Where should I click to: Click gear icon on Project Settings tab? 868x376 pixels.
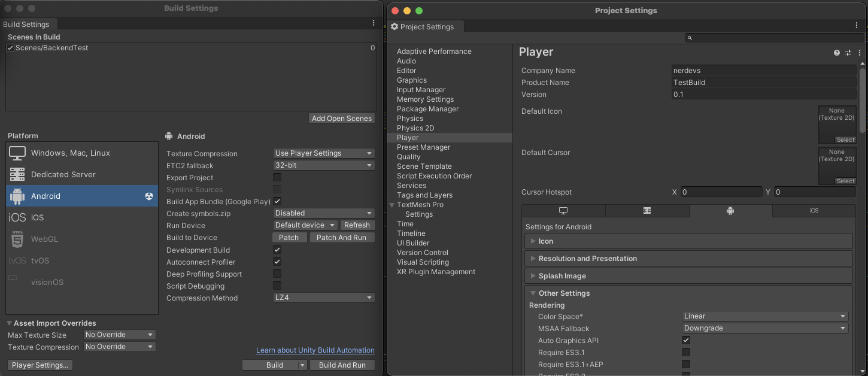394,26
